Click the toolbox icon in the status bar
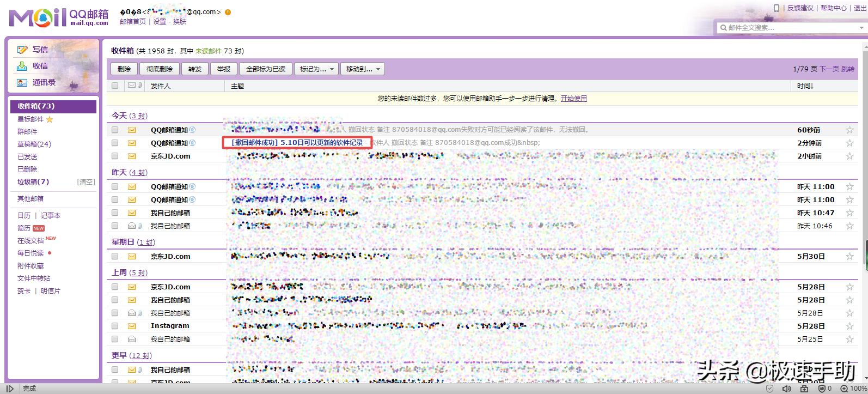The image size is (868, 394). point(804,389)
